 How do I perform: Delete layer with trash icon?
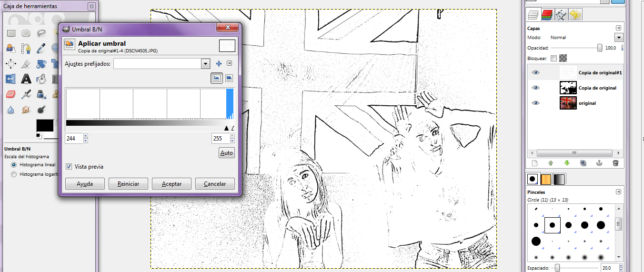click(615, 163)
